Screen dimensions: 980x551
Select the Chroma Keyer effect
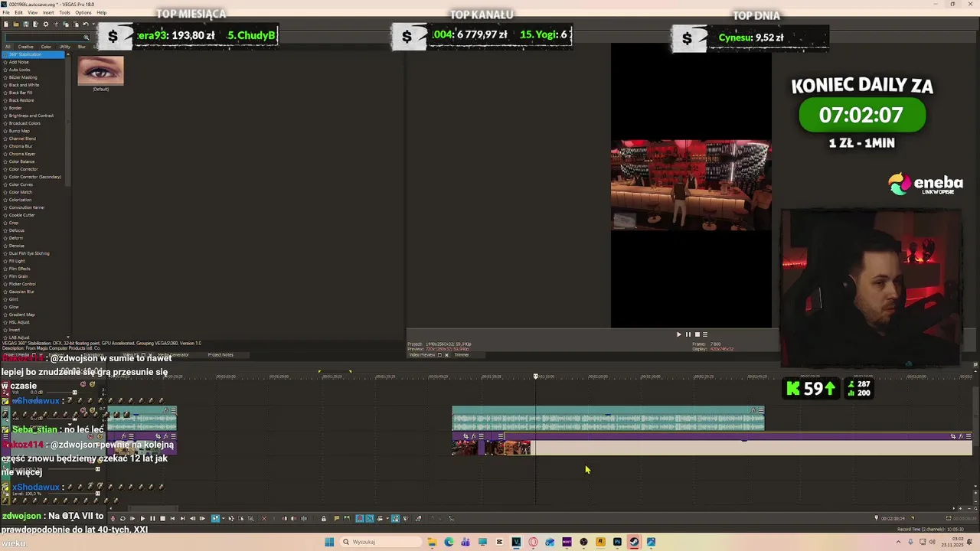[22, 154]
